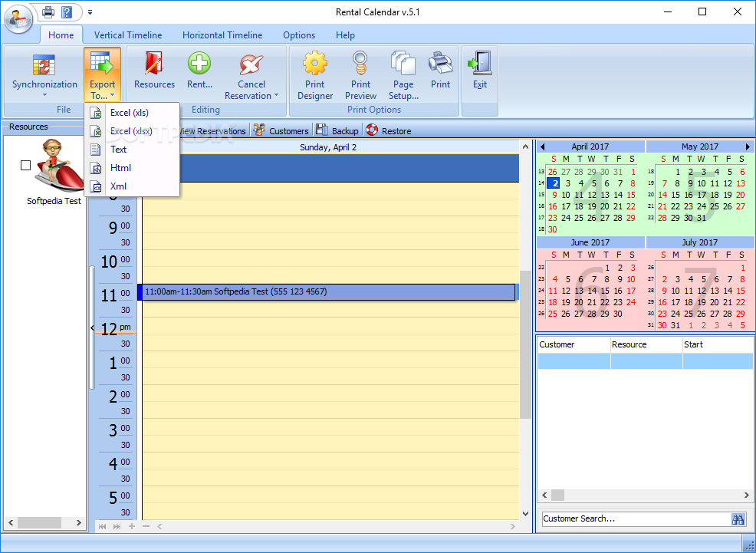Click the plus icon below the schedule
The height and width of the screenshot is (553, 756).
coord(132,526)
